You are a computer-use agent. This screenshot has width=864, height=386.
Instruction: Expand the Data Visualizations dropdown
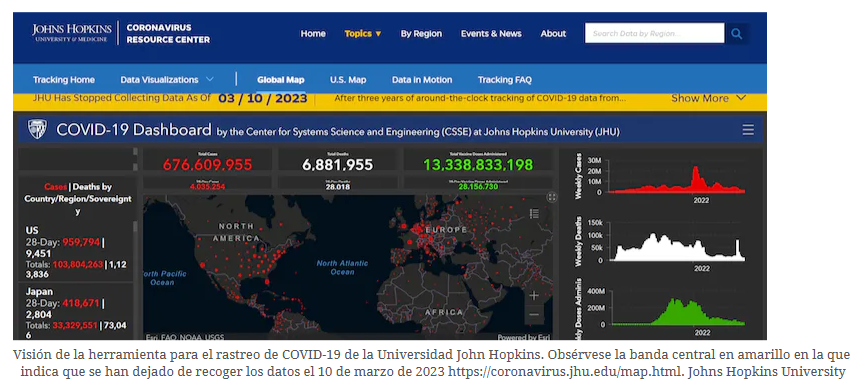[167, 80]
